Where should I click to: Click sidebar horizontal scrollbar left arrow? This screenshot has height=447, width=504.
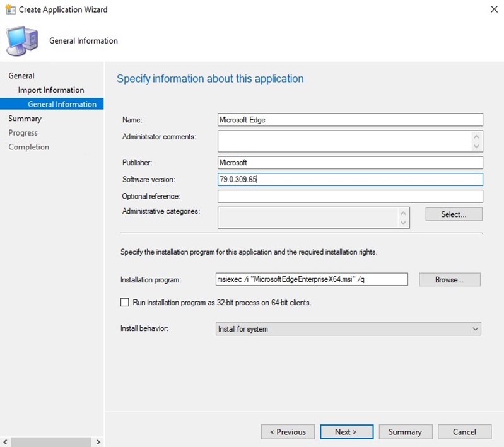click(6, 442)
